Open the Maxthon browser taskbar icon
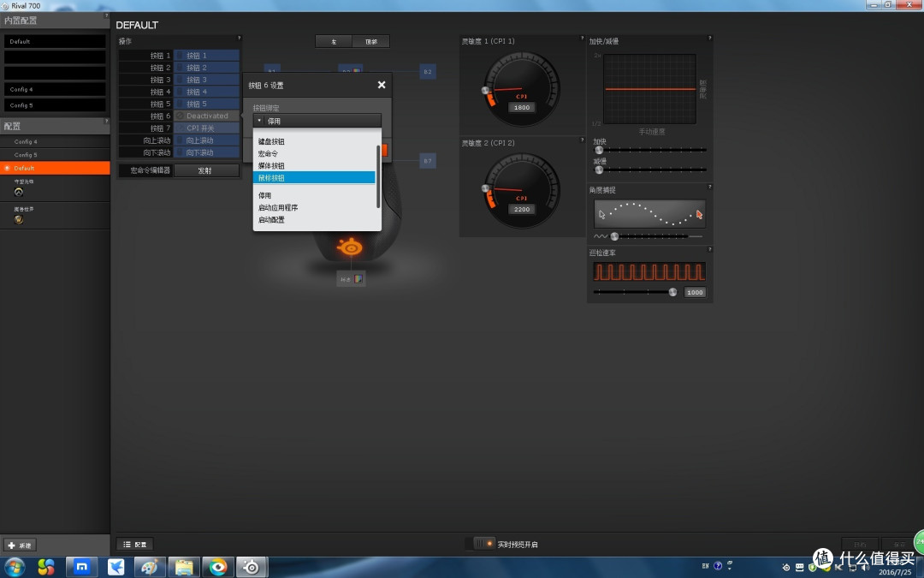 pos(82,567)
